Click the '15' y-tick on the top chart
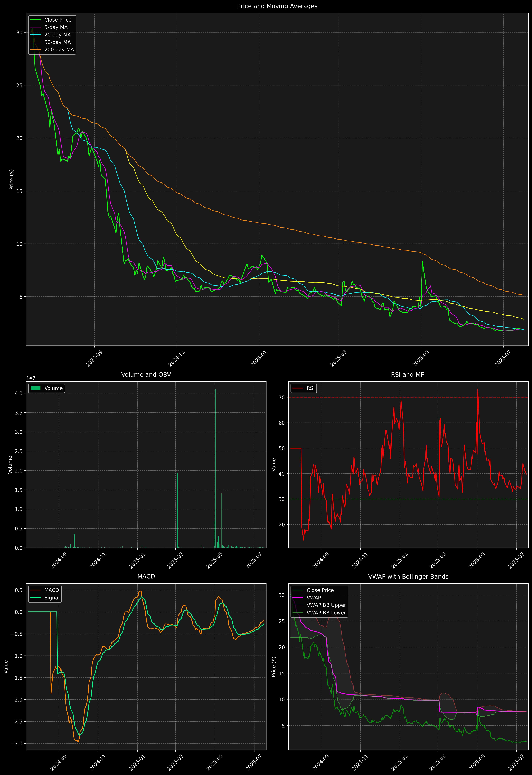 [20, 191]
